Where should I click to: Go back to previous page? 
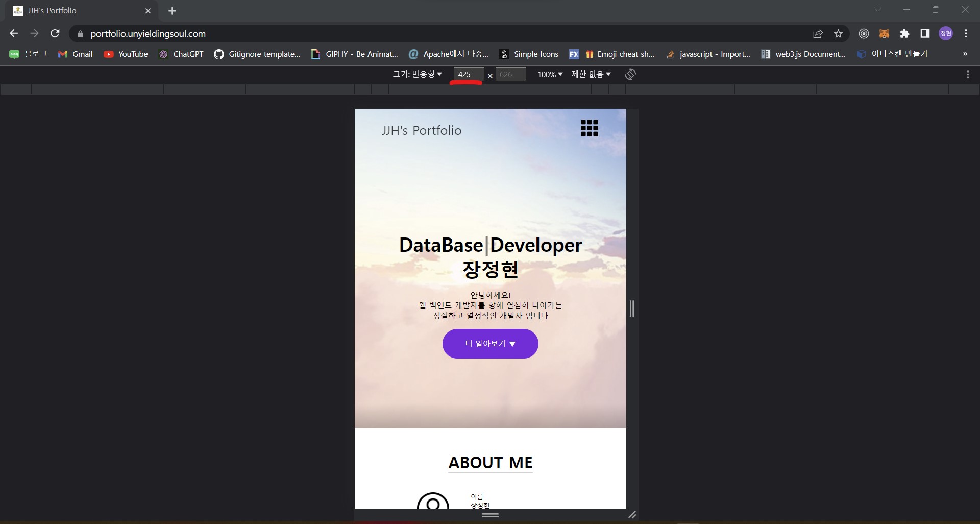tap(14, 34)
